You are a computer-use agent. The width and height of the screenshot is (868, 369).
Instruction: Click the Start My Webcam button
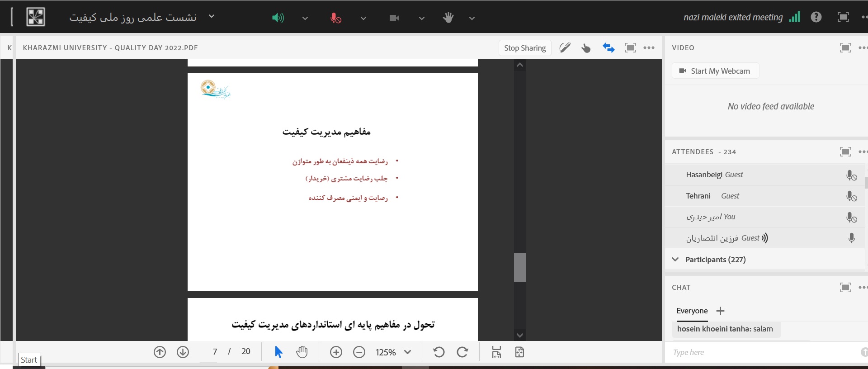[x=715, y=71]
